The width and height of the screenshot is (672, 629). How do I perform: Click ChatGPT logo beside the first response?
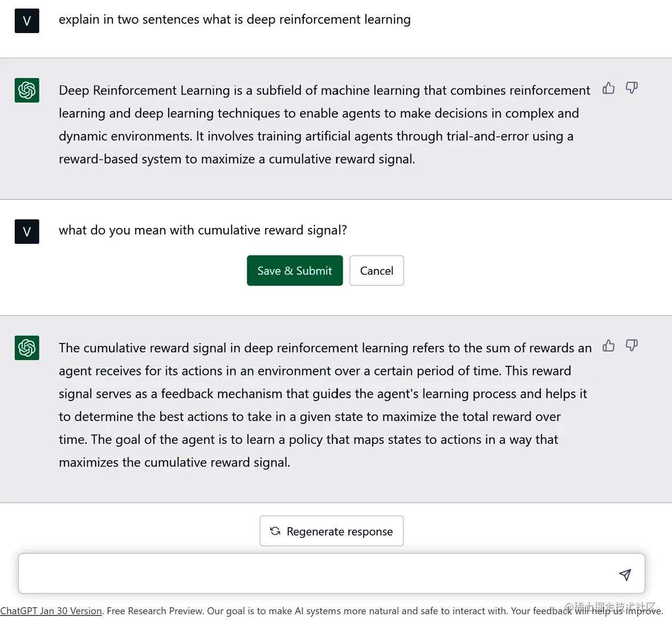(x=27, y=91)
